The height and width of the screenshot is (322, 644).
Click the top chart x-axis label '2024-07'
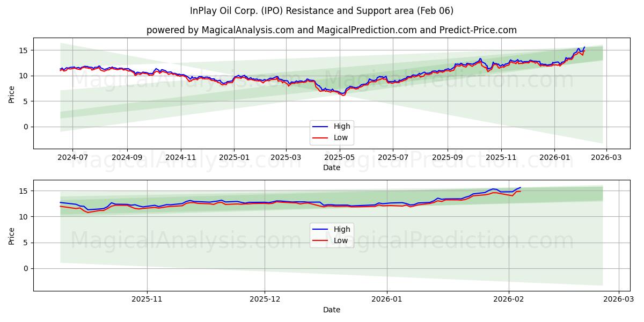pyautogui.click(x=72, y=158)
